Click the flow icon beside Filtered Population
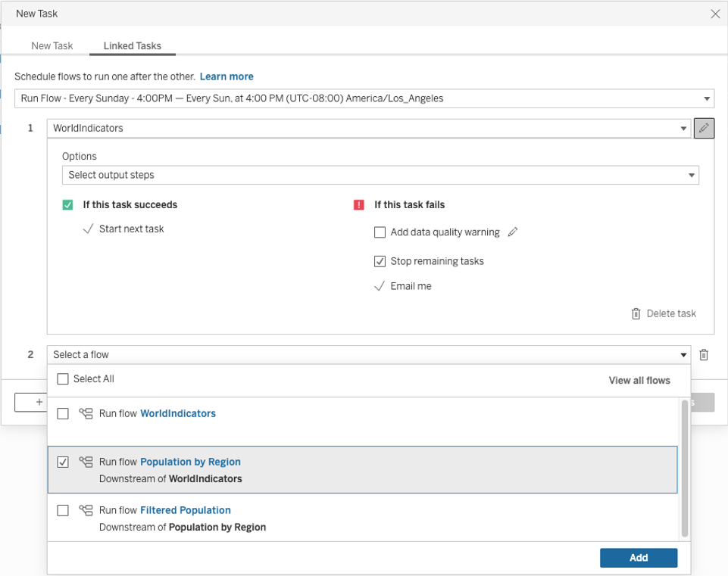 point(86,510)
